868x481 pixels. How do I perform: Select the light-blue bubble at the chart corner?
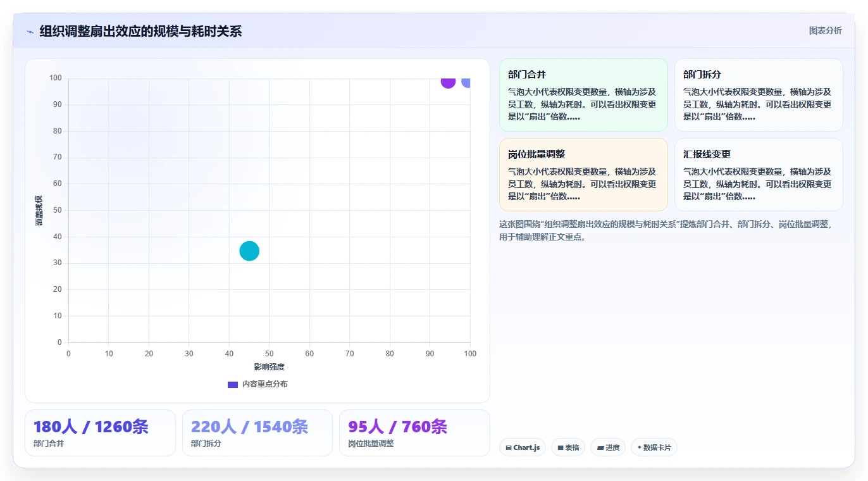tap(466, 82)
